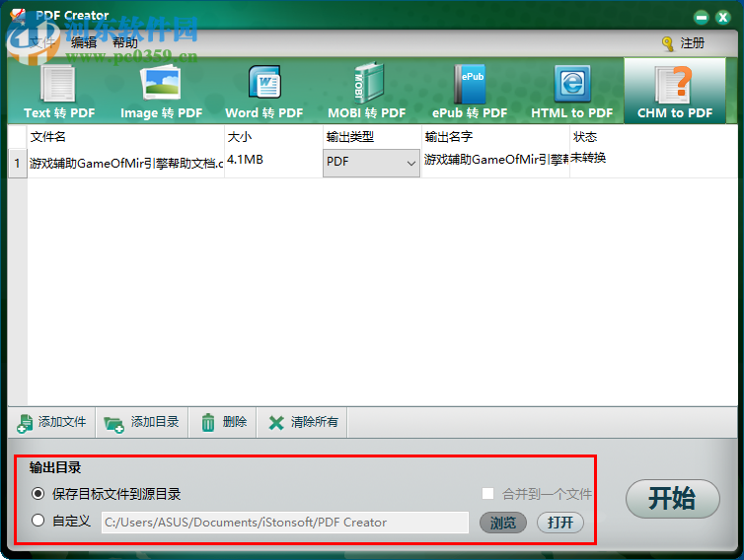Open the 文件 menu
Screen dimensions: 744x560
pyautogui.click(x=42, y=42)
